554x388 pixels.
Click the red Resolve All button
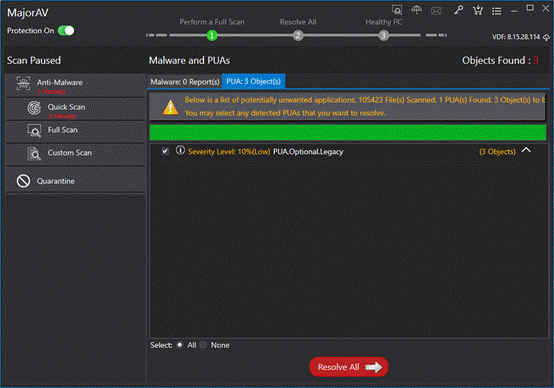pyautogui.click(x=349, y=367)
